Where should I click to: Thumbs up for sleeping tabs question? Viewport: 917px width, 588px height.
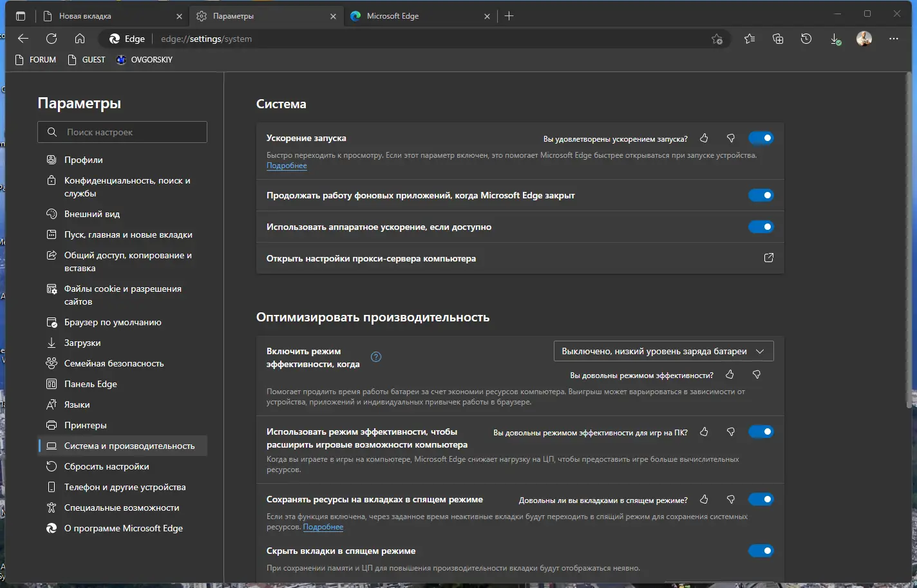click(x=704, y=500)
